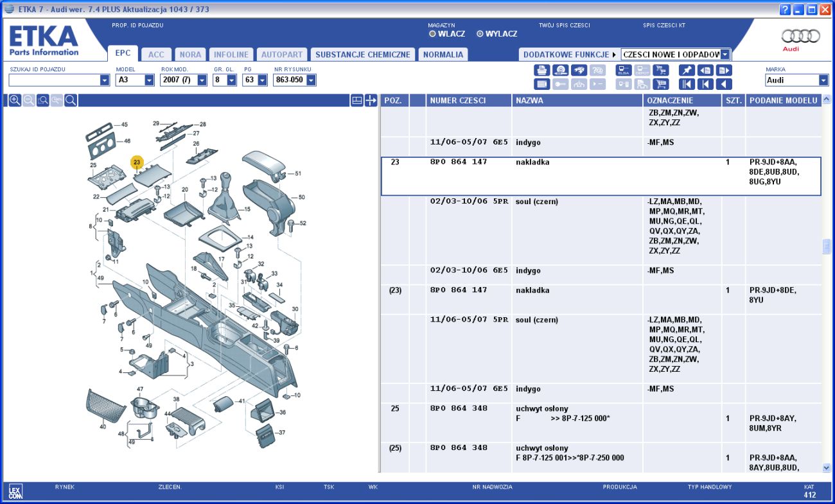Click the SZT. column header

pos(734,101)
